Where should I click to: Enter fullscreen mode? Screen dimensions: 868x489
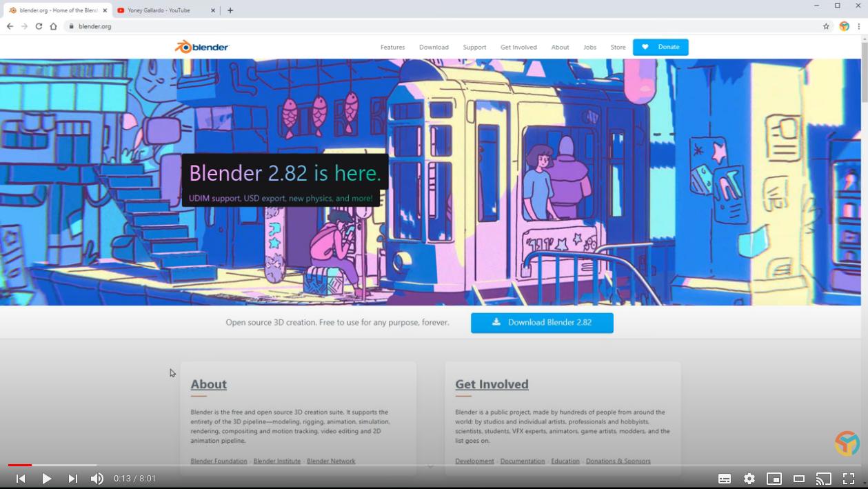[849, 479]
